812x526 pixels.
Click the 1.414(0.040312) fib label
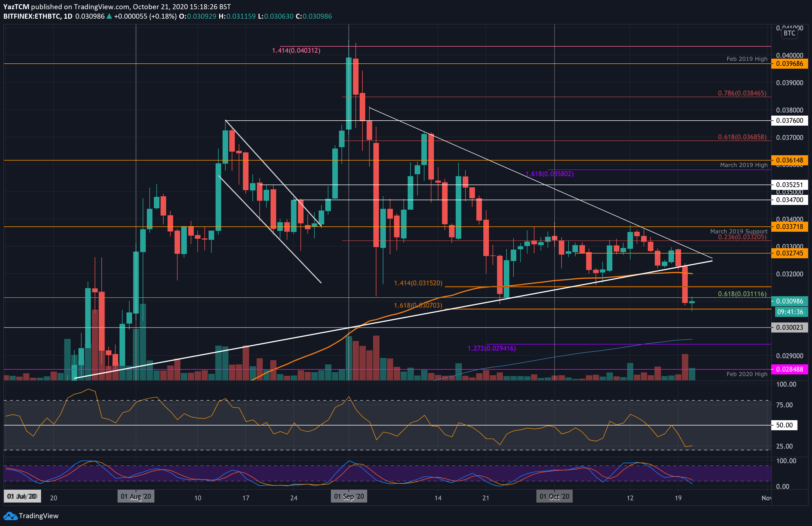(x=296, y=51)
